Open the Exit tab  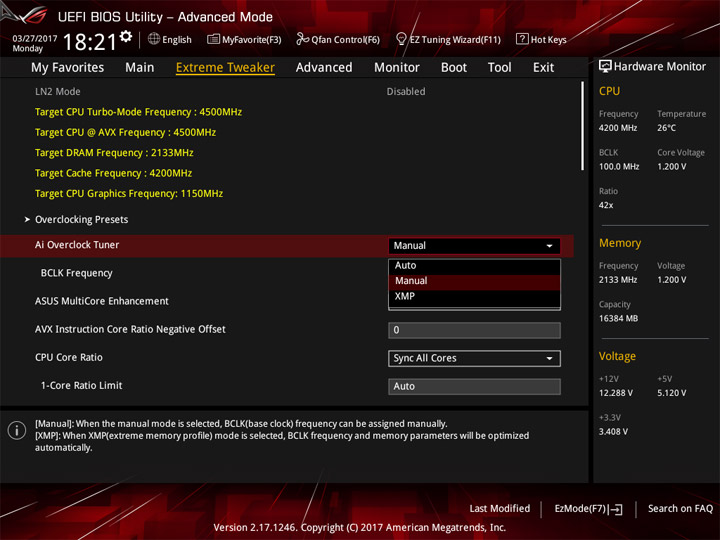[x=543, y=68]
